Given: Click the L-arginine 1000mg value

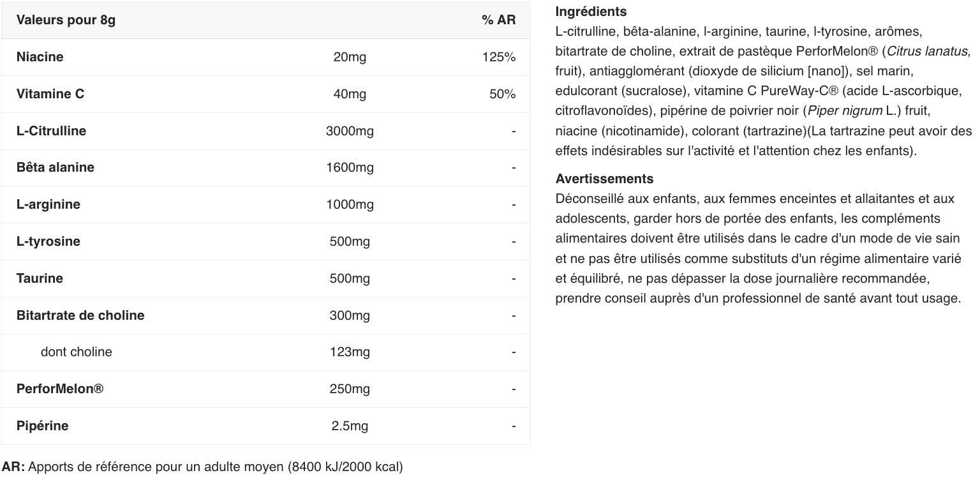Looking at the screenshot, I should [350, 204].
